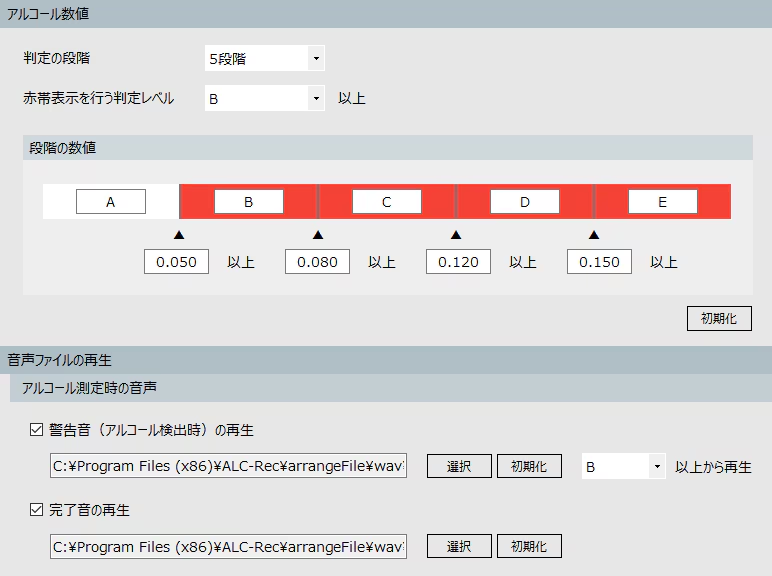Reset warning sound with its 初期化 button

[x=529, y=467]
